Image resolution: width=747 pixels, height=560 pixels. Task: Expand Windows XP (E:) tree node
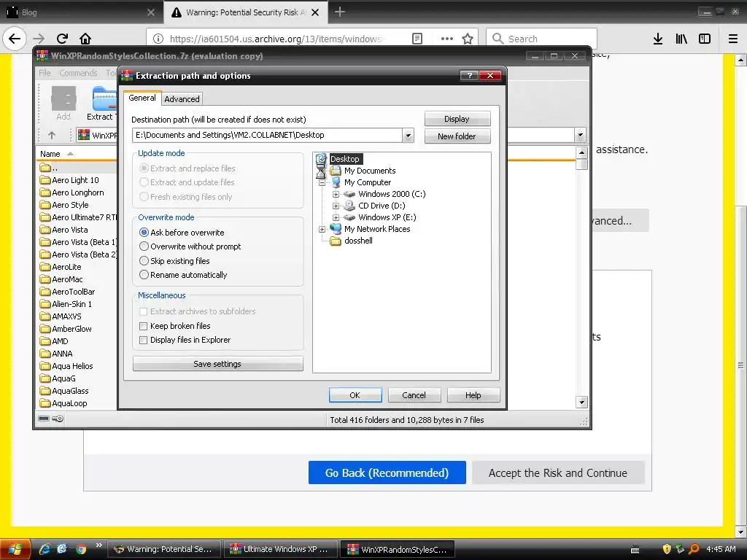coord(336,217)
